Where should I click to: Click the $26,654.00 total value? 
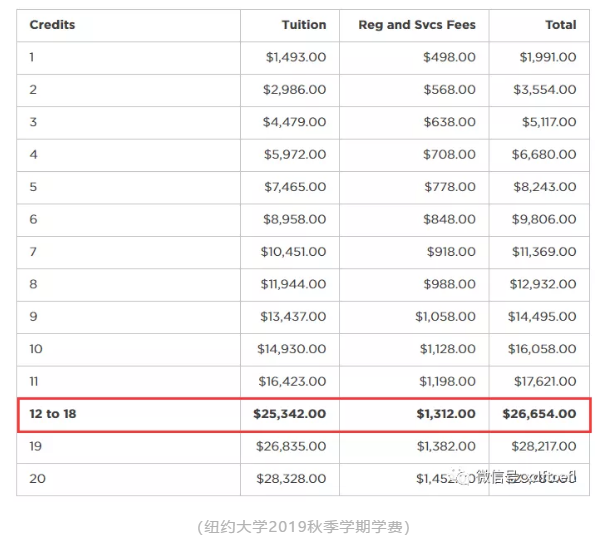point(538,414)
